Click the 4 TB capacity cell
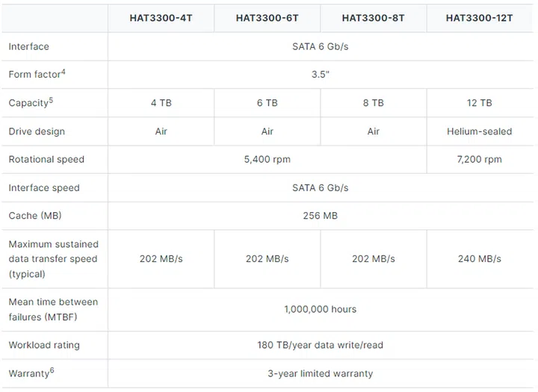 click(x=161, y=103)
